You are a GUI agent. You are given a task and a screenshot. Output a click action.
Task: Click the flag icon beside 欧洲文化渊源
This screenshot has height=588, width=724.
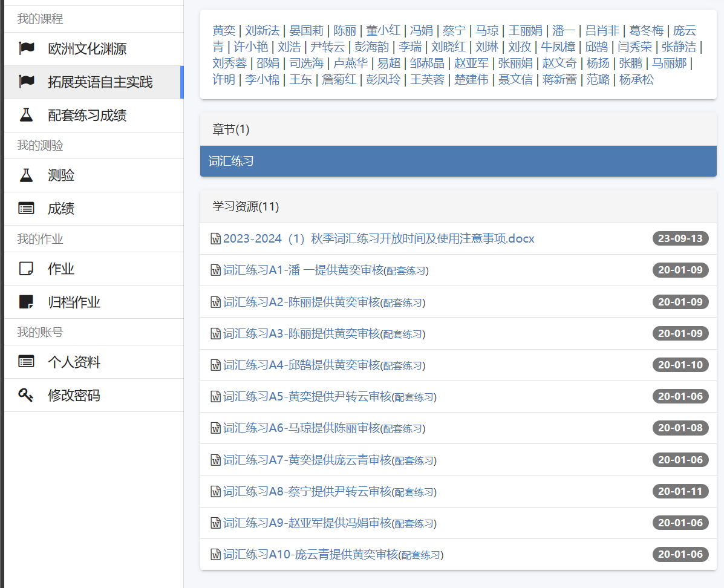click(26, 49)
